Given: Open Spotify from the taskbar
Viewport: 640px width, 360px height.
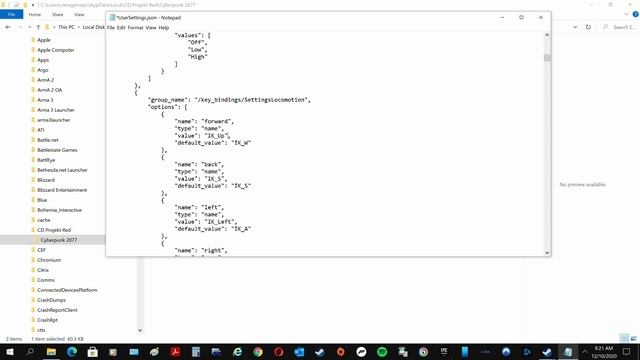Looking at the screenshot, I should coord(382,352).
